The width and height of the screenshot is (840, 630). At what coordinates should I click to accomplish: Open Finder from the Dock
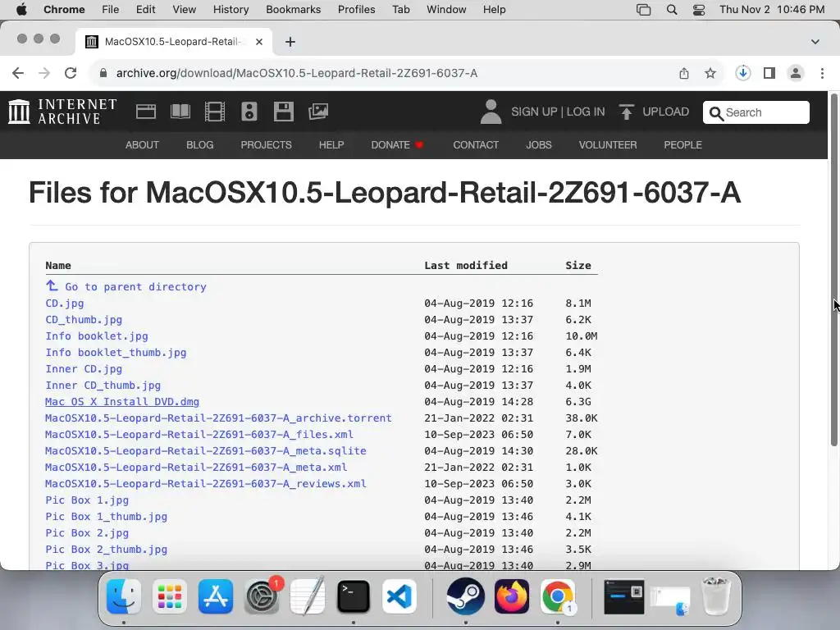click(124, 596)
